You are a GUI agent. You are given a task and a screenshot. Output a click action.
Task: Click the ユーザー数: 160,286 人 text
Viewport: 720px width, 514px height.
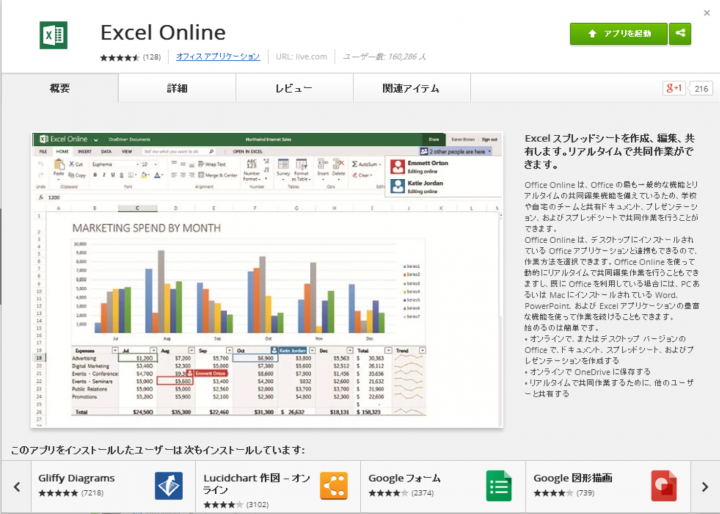click(x=384, y=56)
